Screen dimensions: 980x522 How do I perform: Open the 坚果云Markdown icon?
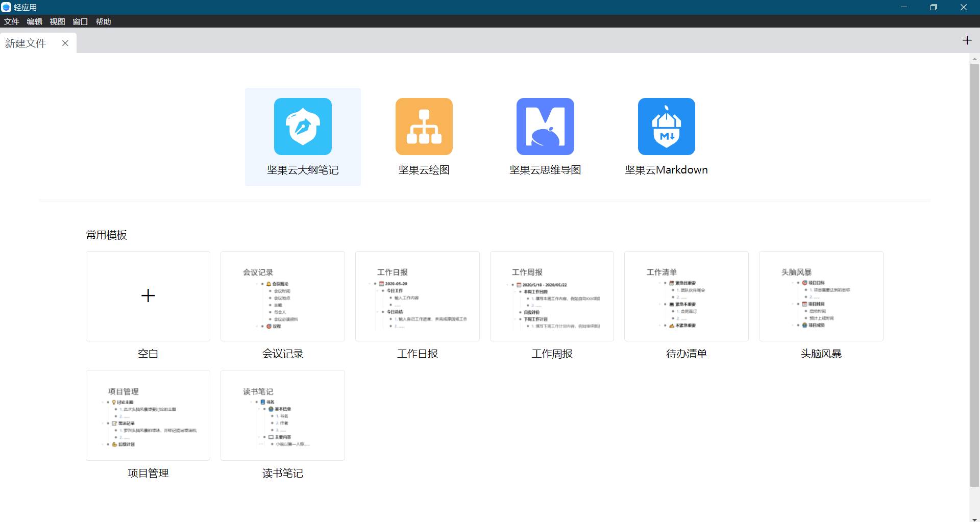pos(667,127)
